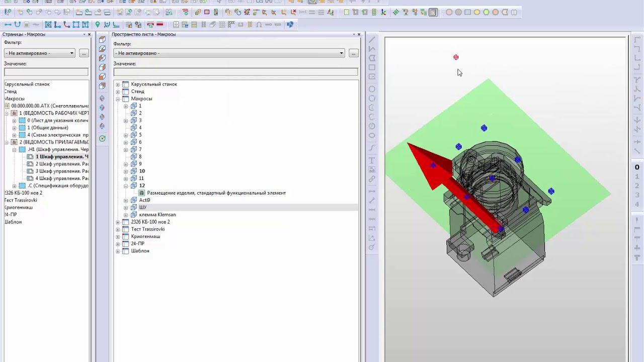The width and height of the screenshot is (644, 362).
Task: Collapse macro 12 in the tree
Action: (126, 186)
